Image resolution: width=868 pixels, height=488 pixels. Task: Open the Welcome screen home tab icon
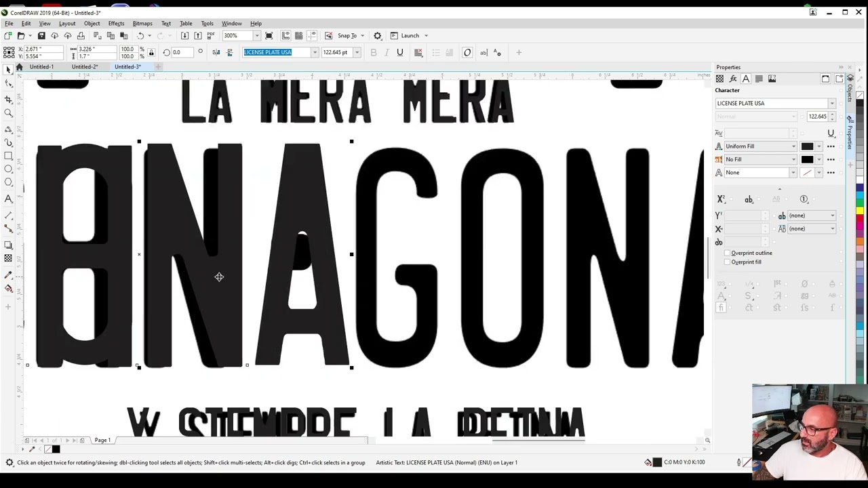pyautogui.click(x=19, y=66)
